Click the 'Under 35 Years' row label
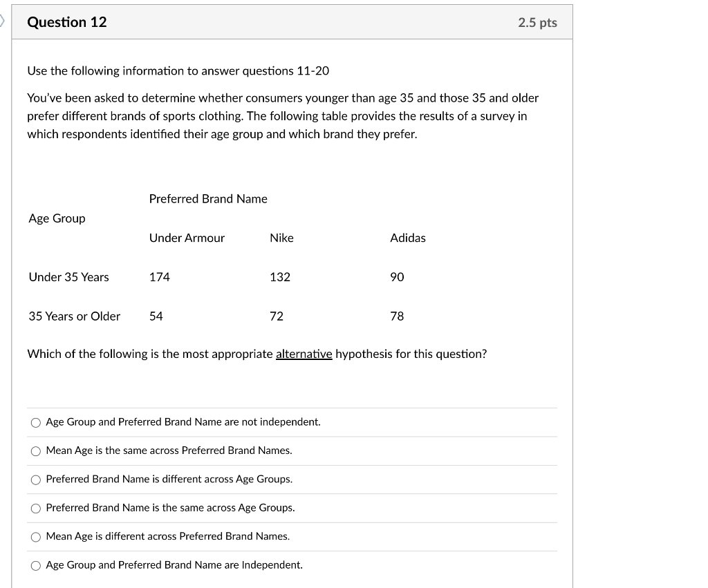 (68, 277)
